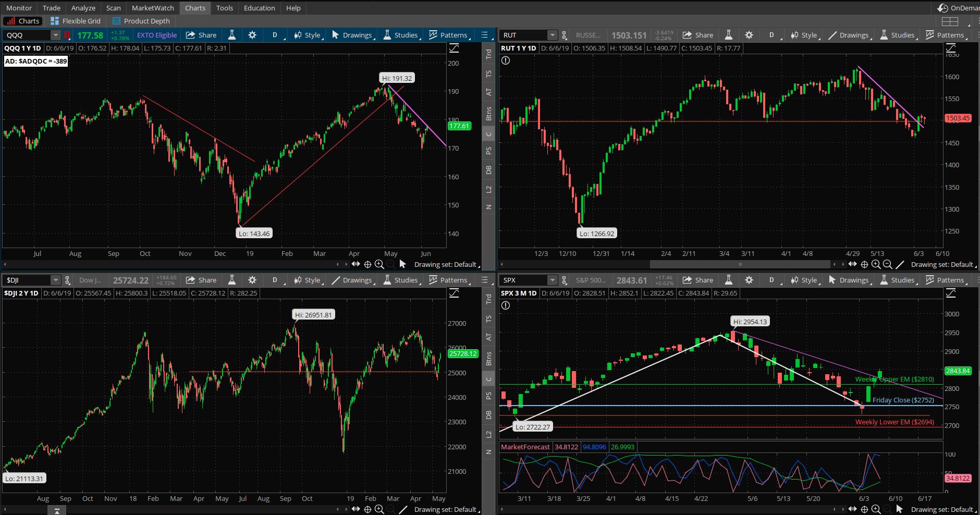The image size is (980, 515).
Task: Click the OnDemand button
Action: [958, 8]
